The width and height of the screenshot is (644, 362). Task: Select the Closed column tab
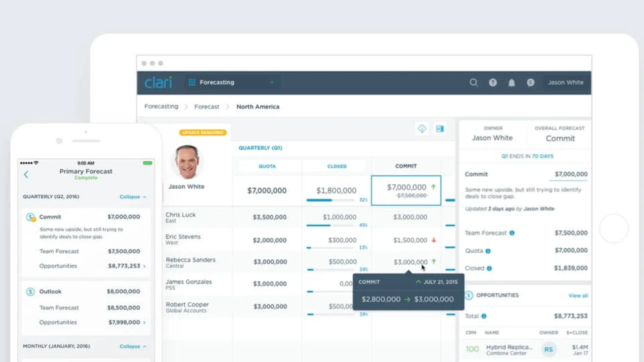[x=337, y=166]
